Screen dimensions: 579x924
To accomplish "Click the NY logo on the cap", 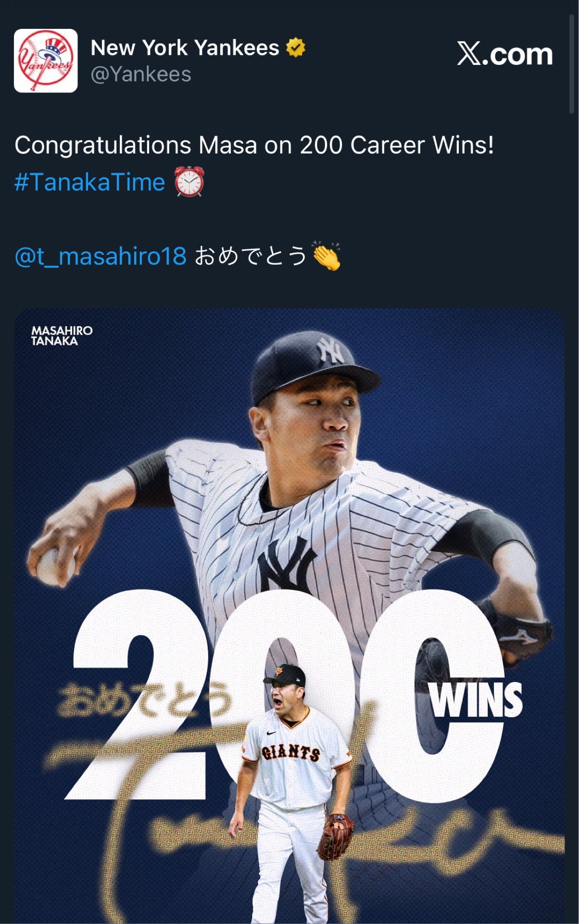I will tap(330, 350).
